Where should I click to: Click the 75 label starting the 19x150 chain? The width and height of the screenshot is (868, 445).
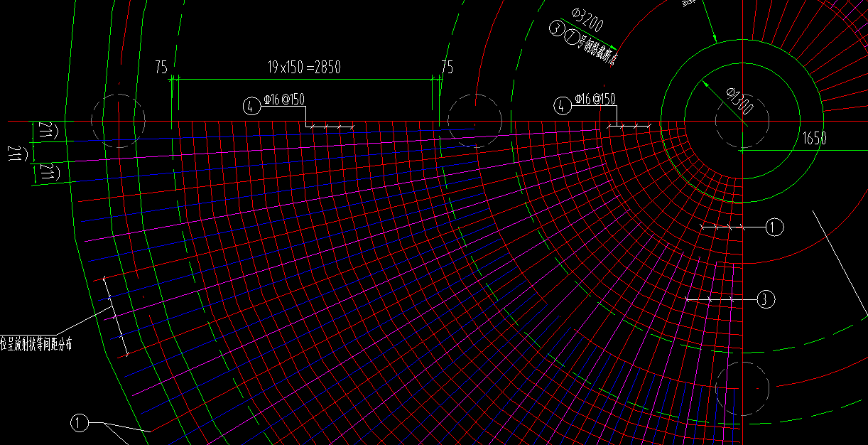point(161,68)
